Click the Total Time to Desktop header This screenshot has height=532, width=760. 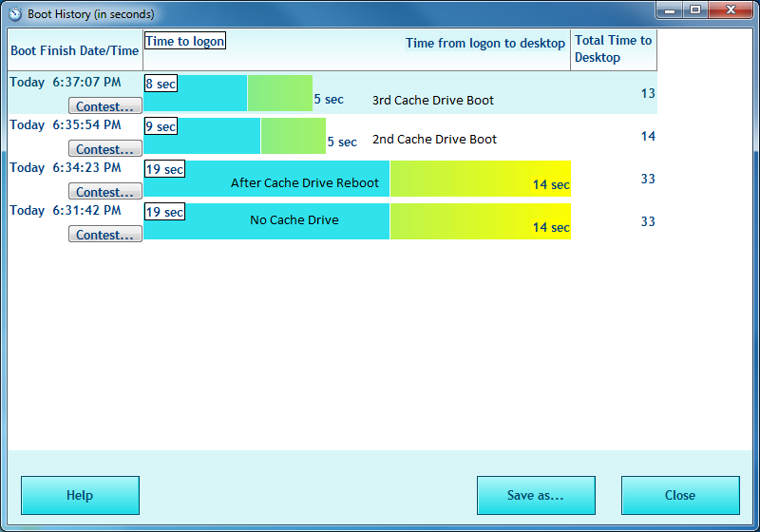tap(613, 49)
